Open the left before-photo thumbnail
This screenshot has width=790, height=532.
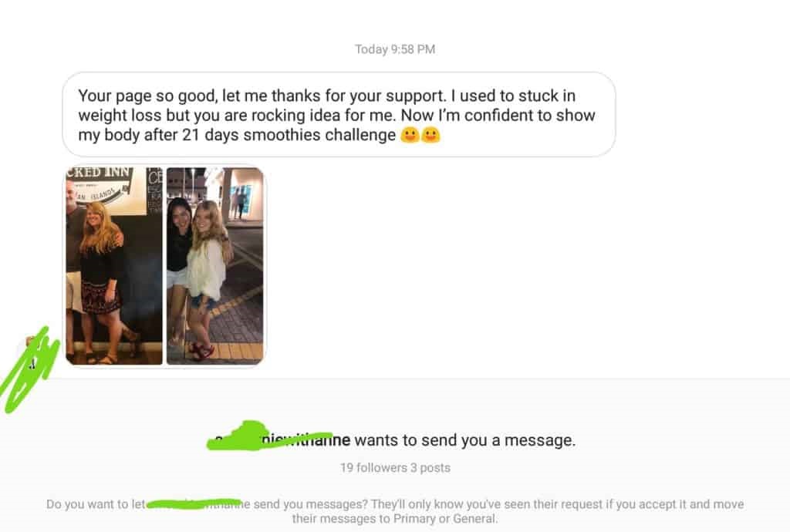(x=114, y=266)
